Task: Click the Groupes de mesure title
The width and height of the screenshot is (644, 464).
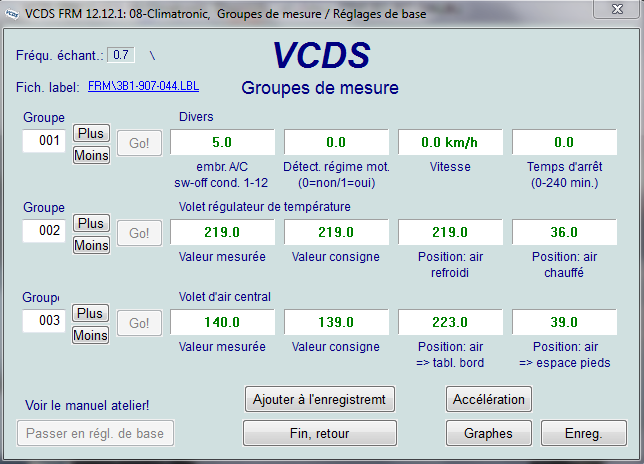Action: pyautogui.click(x=320, y=88)
